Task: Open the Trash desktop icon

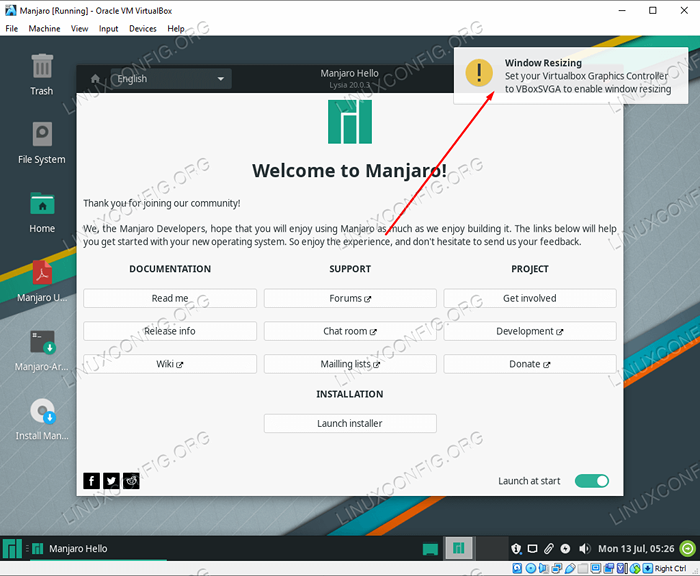Action: (42, 74)
